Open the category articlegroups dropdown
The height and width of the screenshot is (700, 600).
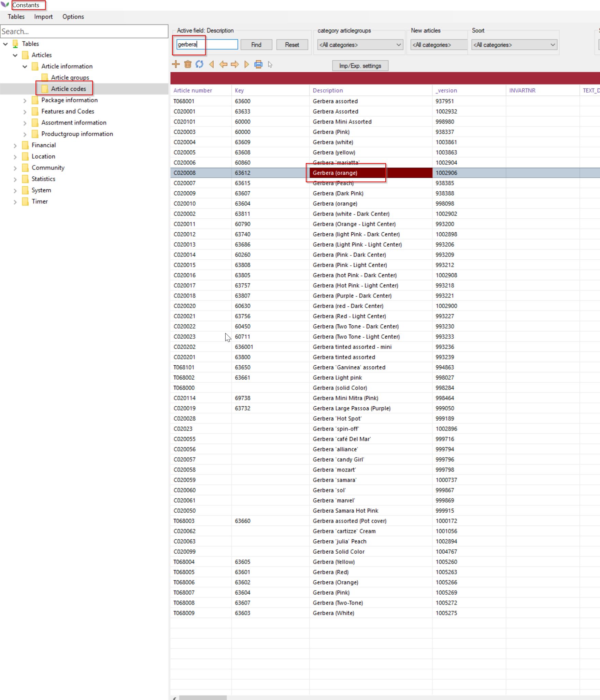coord(360,45)
